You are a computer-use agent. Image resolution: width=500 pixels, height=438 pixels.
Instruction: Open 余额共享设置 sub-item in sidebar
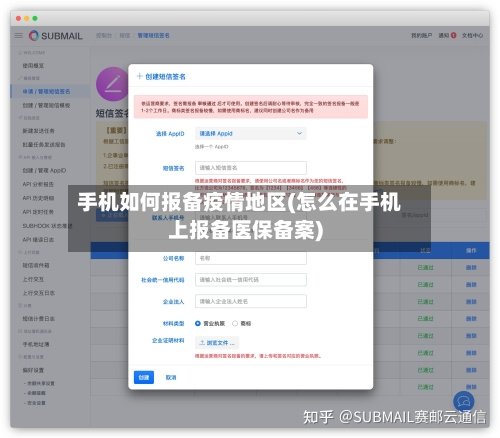(x=39, y=383)
